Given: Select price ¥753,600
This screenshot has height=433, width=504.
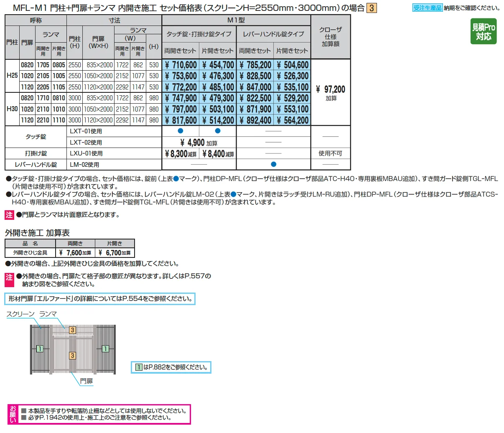Looking at the screenshot, I should pos(181,76).
